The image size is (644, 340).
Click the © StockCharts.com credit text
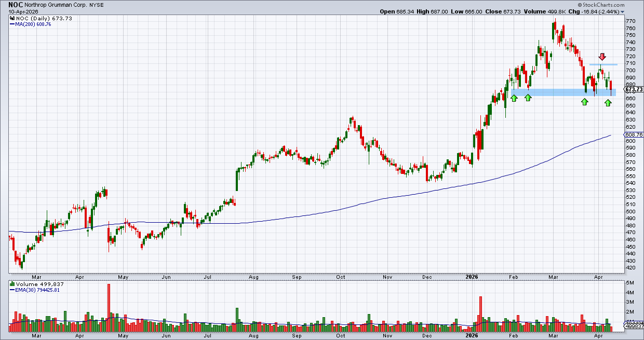click(x=600, y=5)
